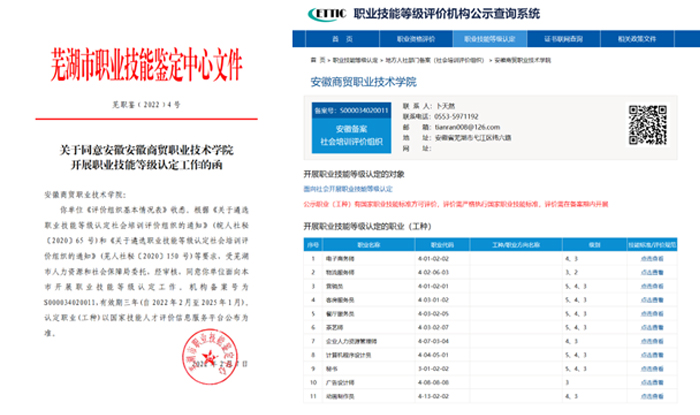700x415 pixels.
Task: Open the 首页 navigation tab
Action: [x=342, y=39]
